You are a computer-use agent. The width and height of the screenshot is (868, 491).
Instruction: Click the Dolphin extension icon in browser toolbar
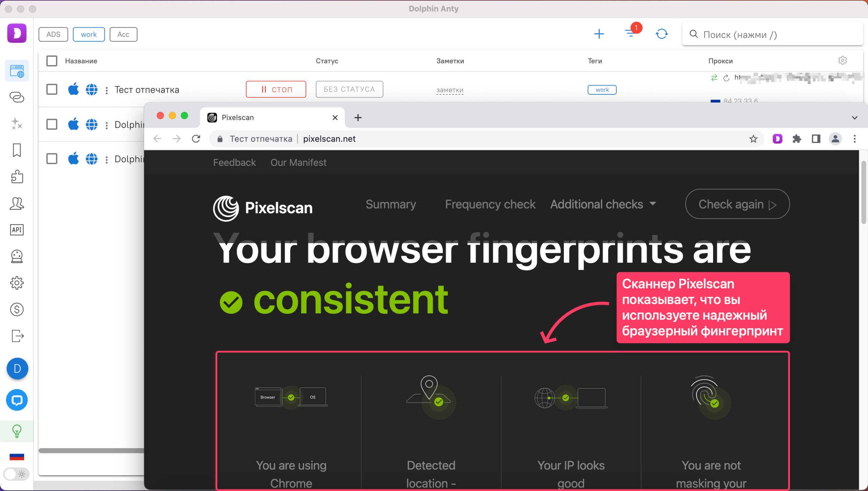[777, 139]
